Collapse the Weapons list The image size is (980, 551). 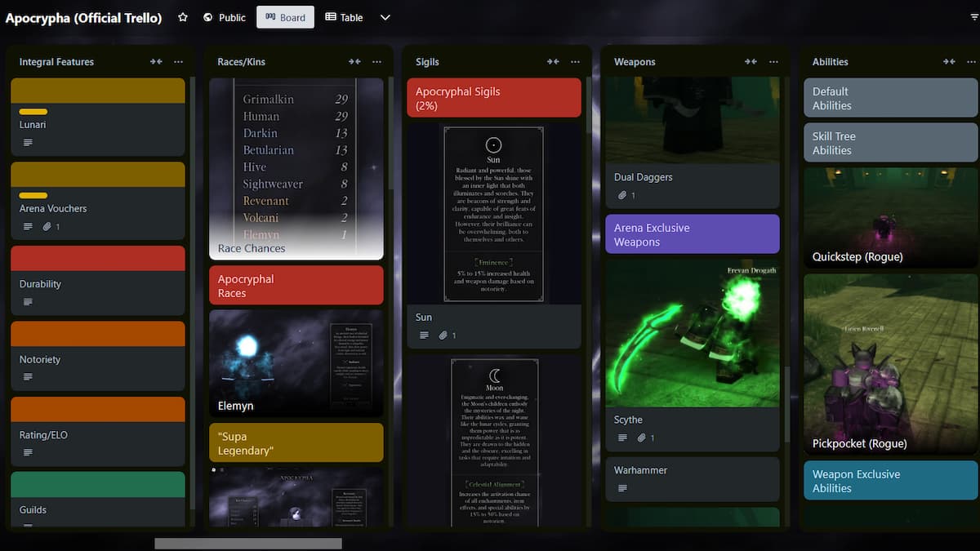click(x=751, y=62)
